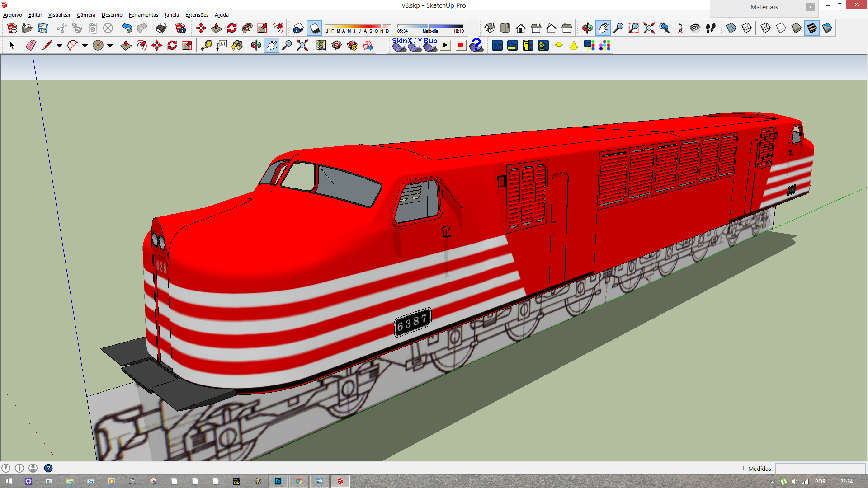Open the Add Location map tool
This screenshot has height=488, width=868.
pyautogui.click(x=321, y=45)
